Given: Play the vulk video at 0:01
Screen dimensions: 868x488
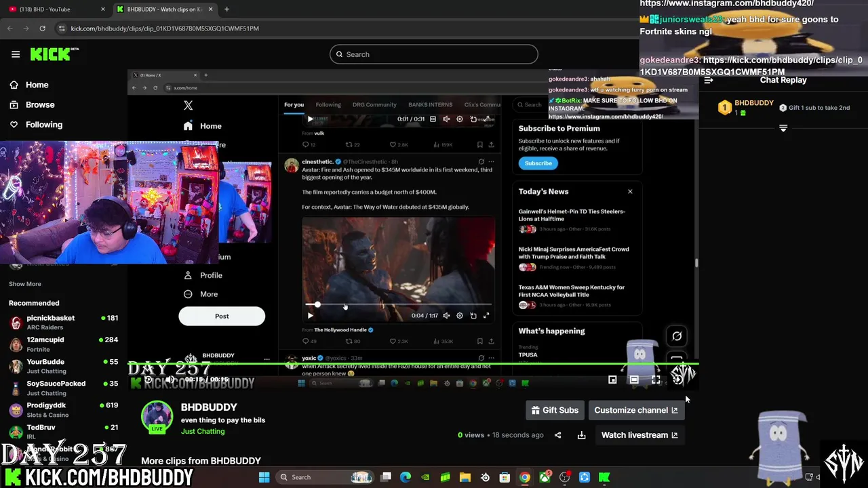Looking at the screenshot, I should click(x=310, y=119).
